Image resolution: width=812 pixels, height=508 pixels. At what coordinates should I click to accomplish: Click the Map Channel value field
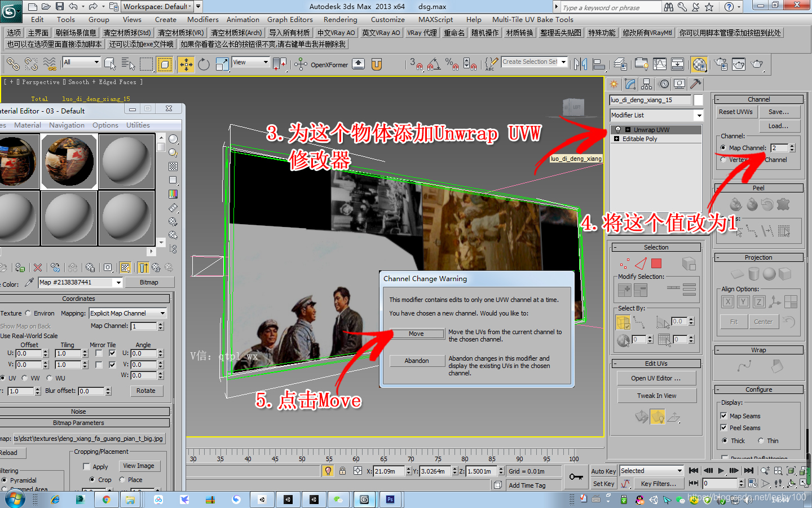(x=779, y=148)
